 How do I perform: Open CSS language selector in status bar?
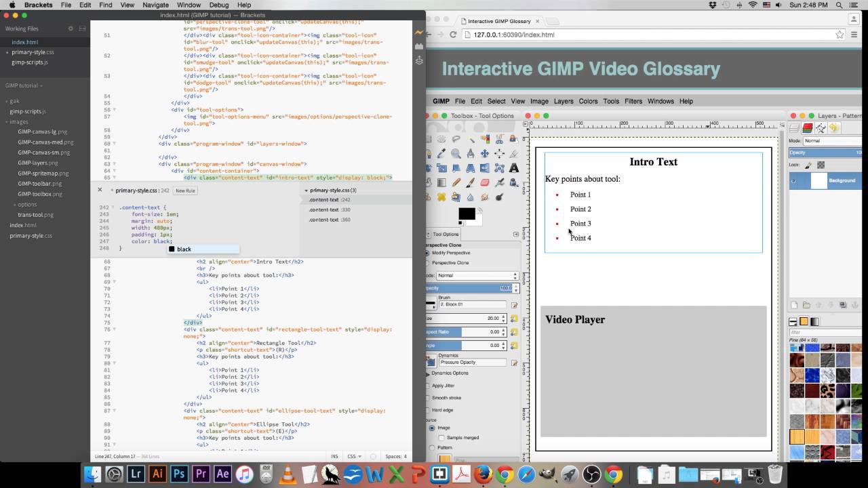click(355, 457)
